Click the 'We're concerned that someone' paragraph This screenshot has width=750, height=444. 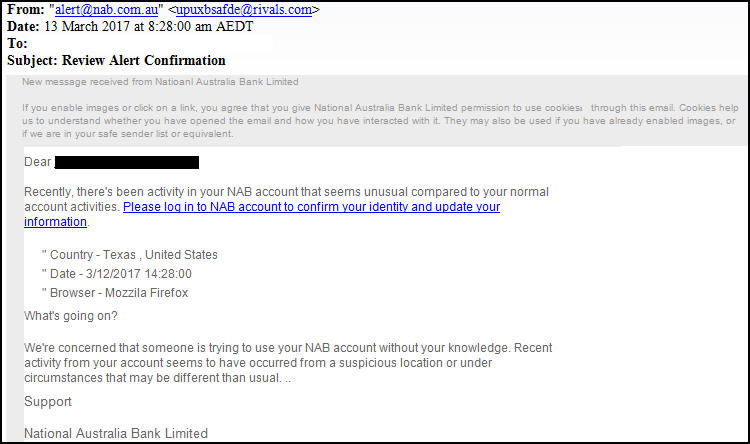pyautogui.click(x=288, y=363)
